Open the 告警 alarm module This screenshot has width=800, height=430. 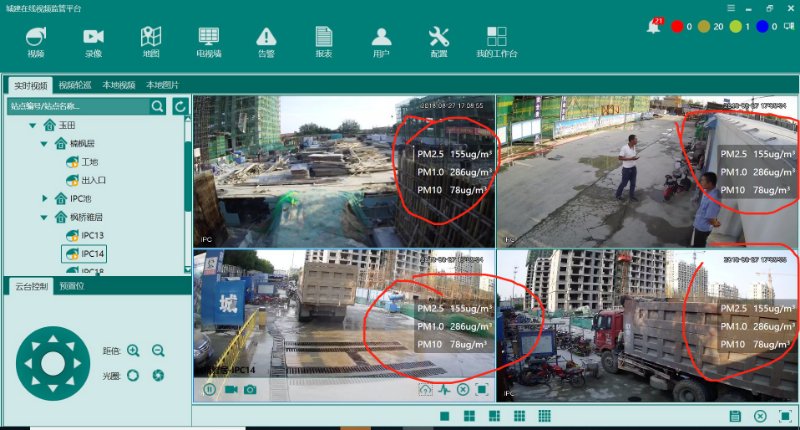tap(266, 42)
